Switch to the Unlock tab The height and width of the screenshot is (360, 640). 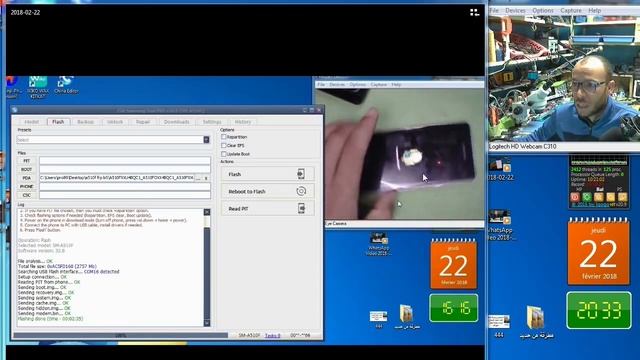[115, 122]
